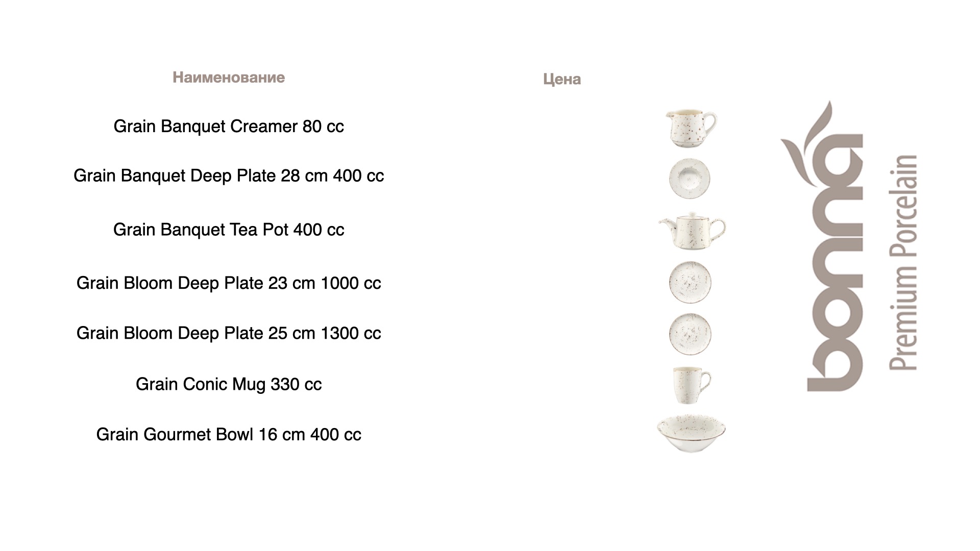Select Grain Gourmet Bowl 16 cm 400 cc
The width and height of the screenshot is (980, 551).
click(x=229, y=435)
